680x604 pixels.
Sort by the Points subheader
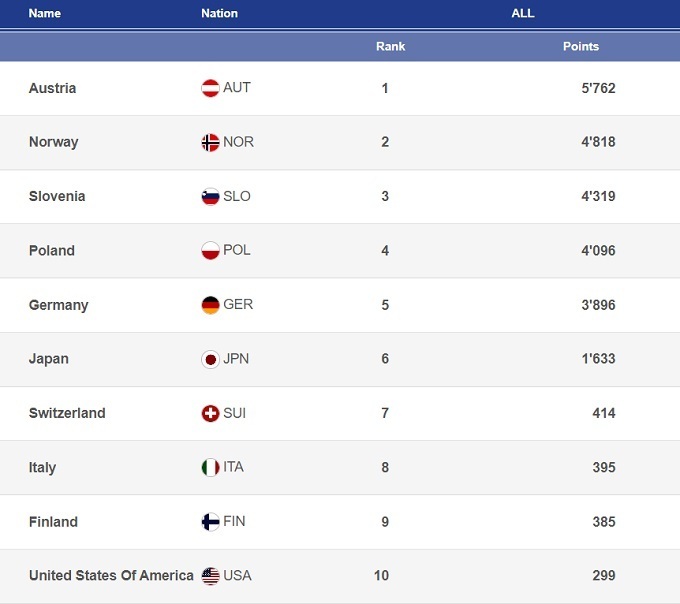pyautogui.click(x=581, y=46)
